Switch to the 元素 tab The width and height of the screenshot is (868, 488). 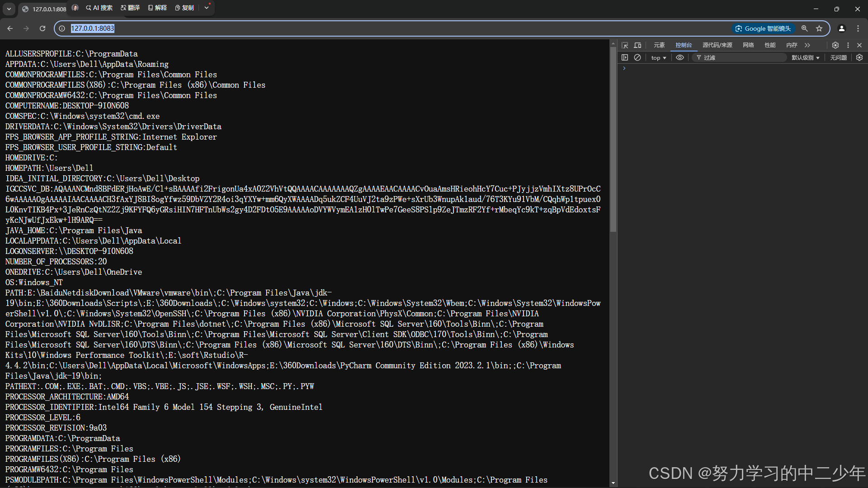click(x=659, y=45)
